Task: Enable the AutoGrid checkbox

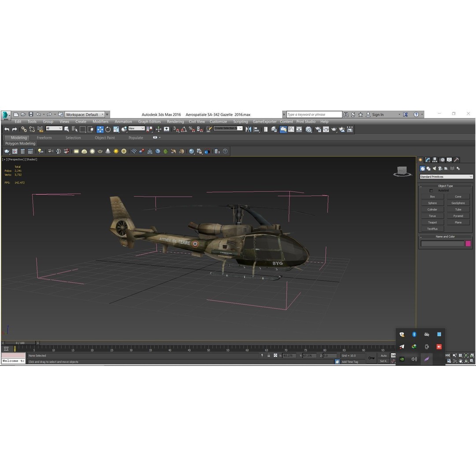Action: coord(431,191)
